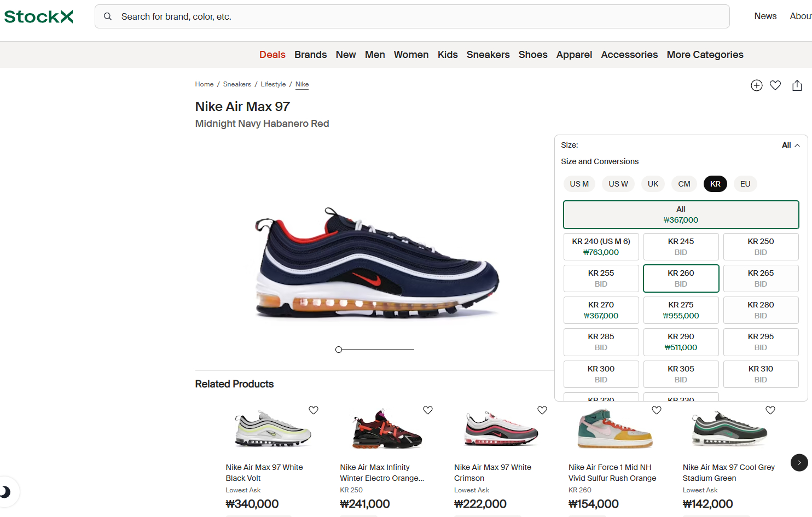Open More Categories menu
This screenshot has width=812, height=517.
pyautogui.click(x=705, y=55)
